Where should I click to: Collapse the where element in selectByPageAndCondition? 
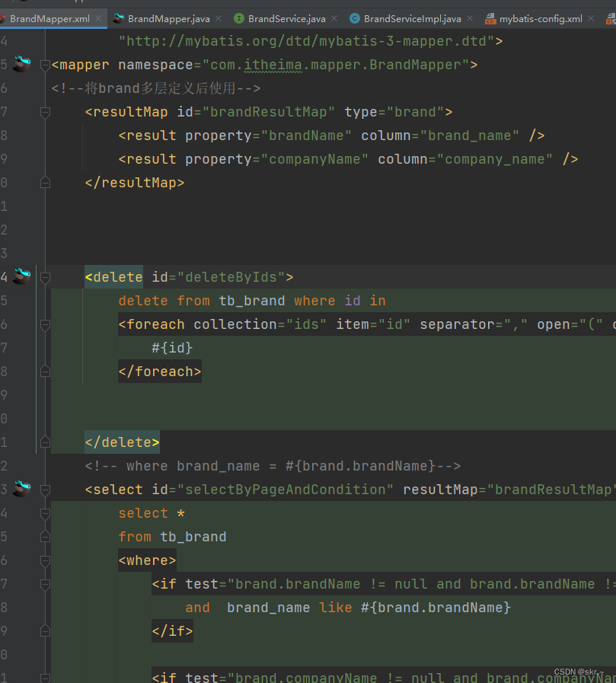44,560
